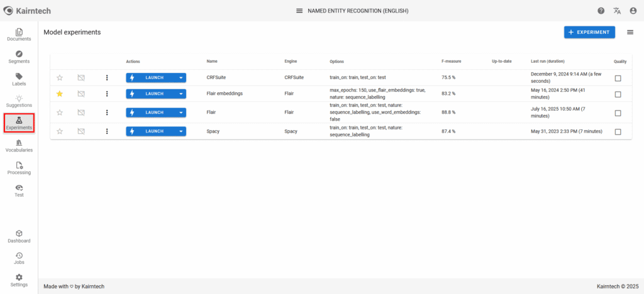Click the help question mark icon
Image resolution: width=644 pixels, height=294 pixels.
tap(601, 11)
